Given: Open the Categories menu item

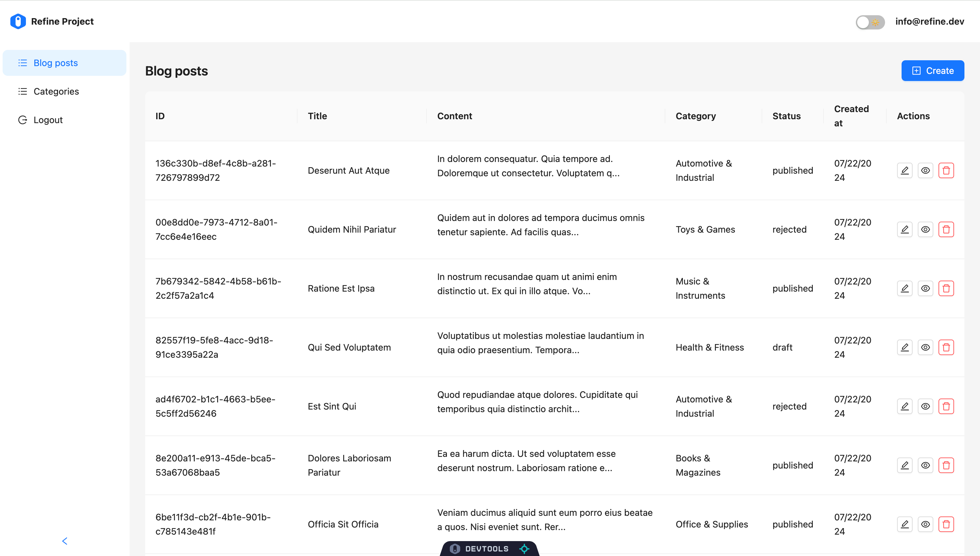Looking at the screenshot, I should 64,91.
